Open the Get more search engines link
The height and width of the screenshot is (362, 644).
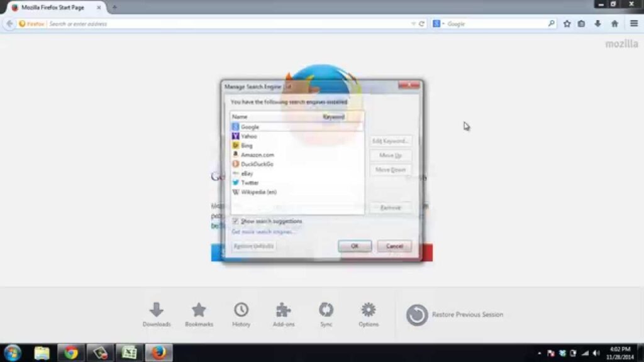[x=263, y=232]
